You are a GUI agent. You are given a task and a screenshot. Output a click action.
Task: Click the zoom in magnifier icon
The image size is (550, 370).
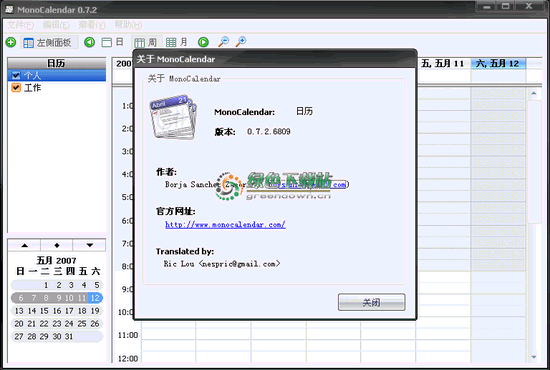tap(241, 42)
